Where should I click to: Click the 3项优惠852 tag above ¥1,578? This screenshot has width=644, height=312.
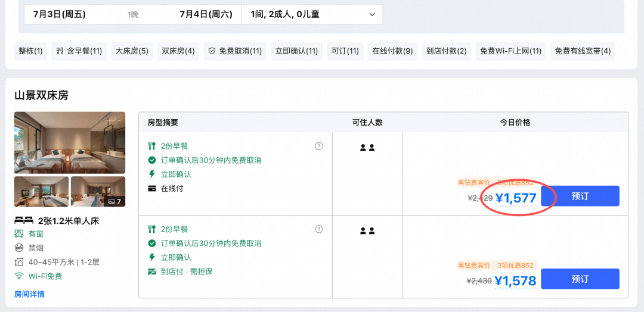point(515,266)
